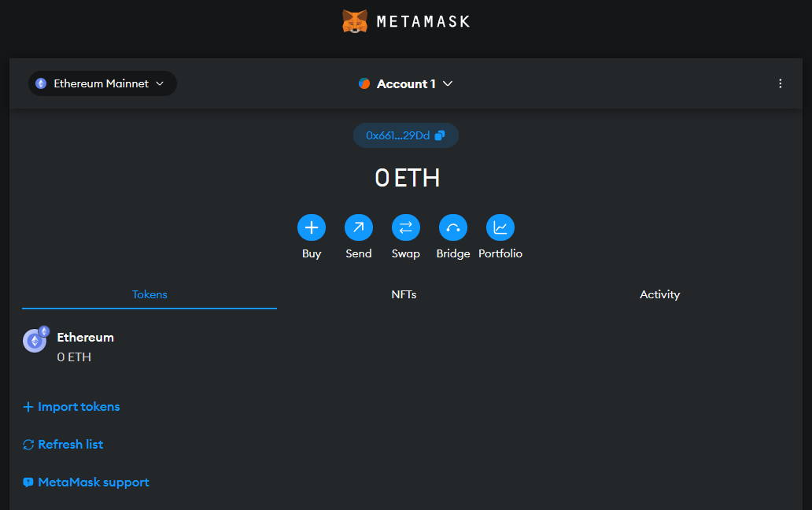Screen dimensions: 812x510
Task: Select the Buy icon
Action: [x=312, y=227]
